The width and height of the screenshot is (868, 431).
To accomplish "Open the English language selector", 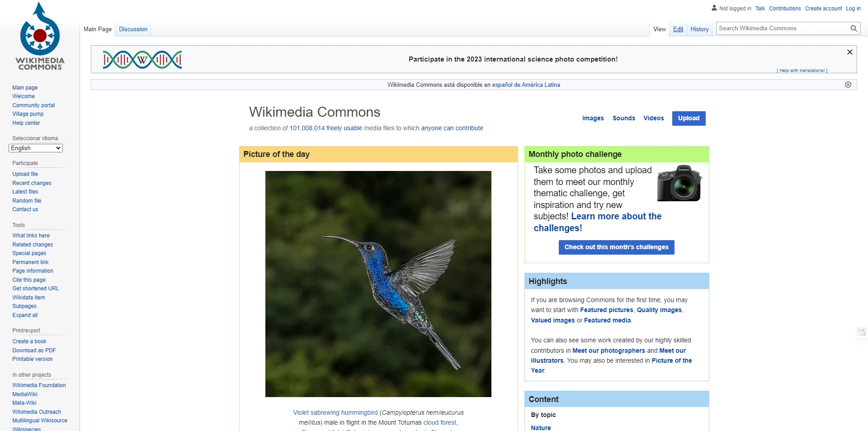I will (35, 148).
